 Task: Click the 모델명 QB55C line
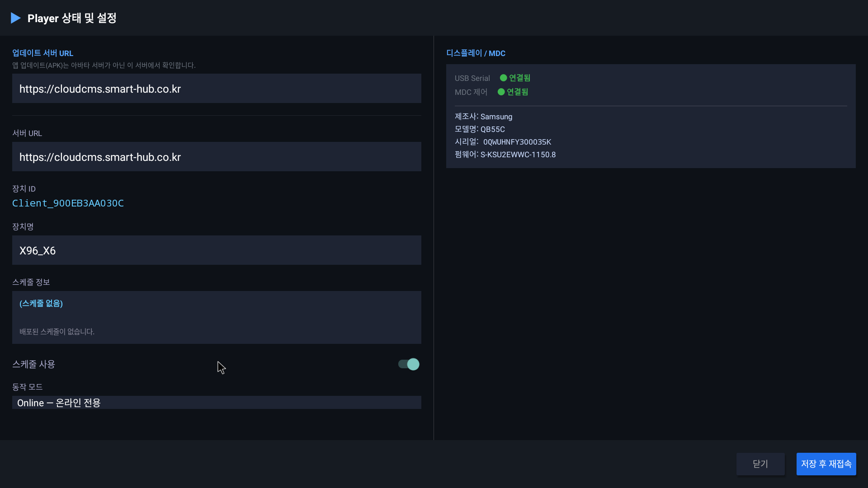(480, 129)
